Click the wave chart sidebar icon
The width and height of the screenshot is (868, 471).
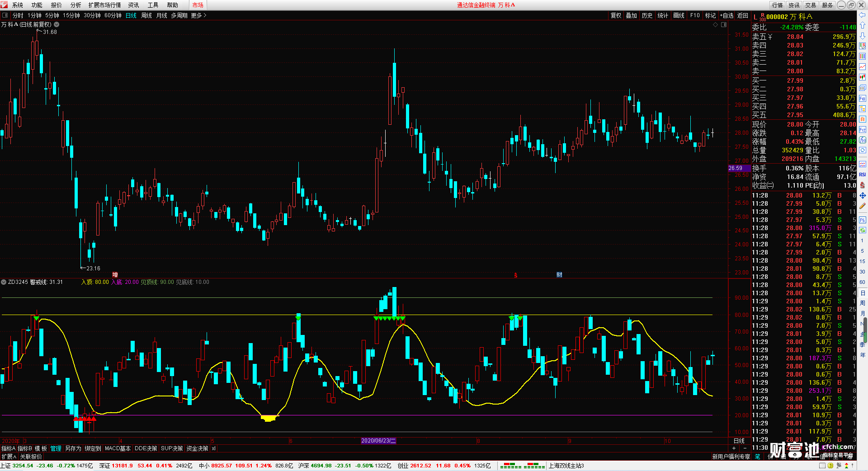pyautogui.click(x=863, y=164)
